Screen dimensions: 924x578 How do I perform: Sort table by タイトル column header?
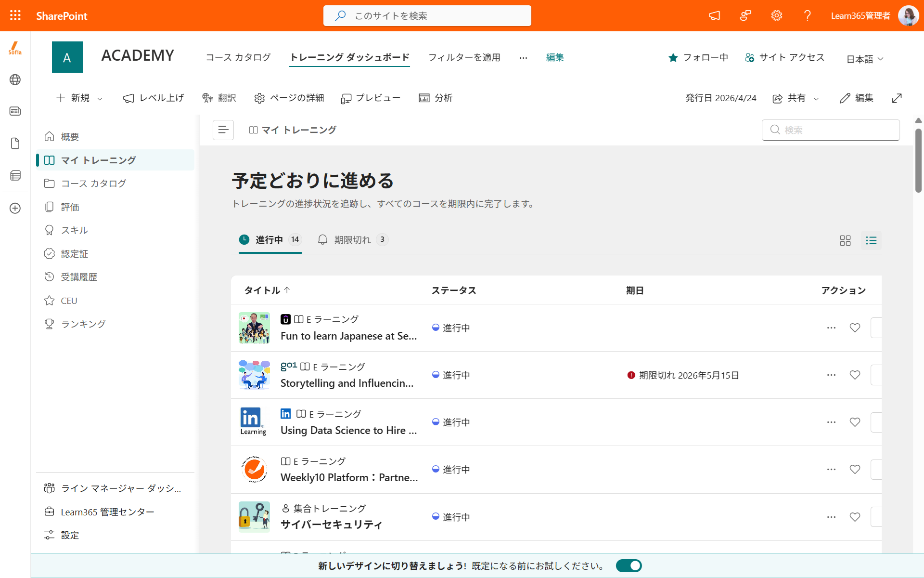coord(267,290)
